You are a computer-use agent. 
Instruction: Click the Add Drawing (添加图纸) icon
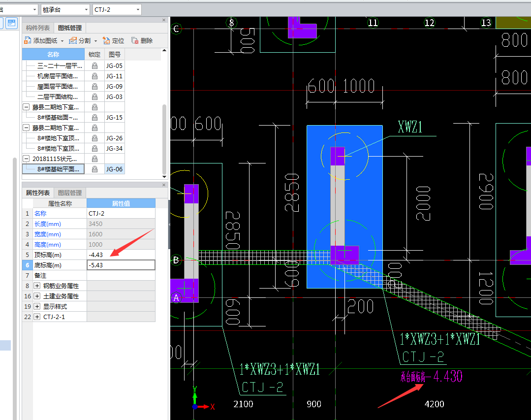(x=28, y=41)
